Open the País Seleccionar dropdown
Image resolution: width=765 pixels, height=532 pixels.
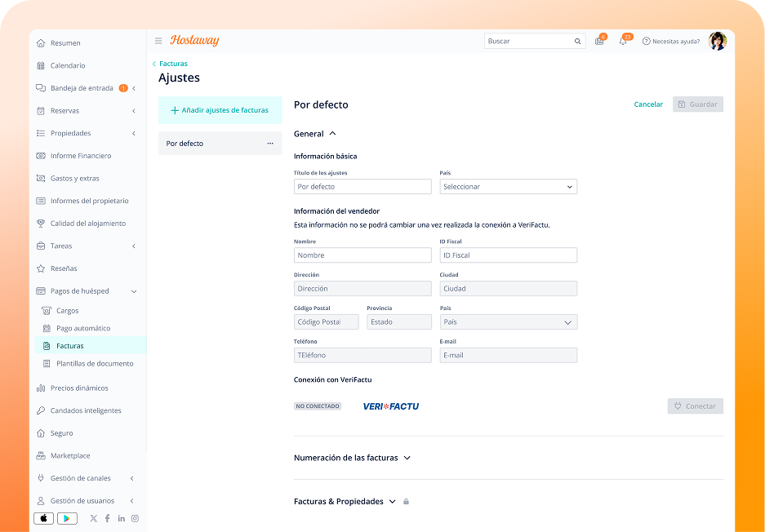click(508, 187)
